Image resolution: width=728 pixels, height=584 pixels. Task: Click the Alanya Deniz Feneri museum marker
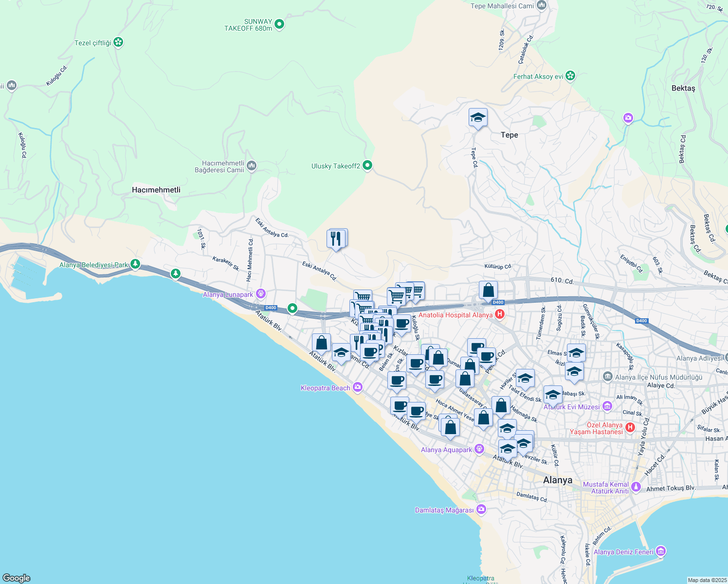pyautogui.click(x=661, y=551)
